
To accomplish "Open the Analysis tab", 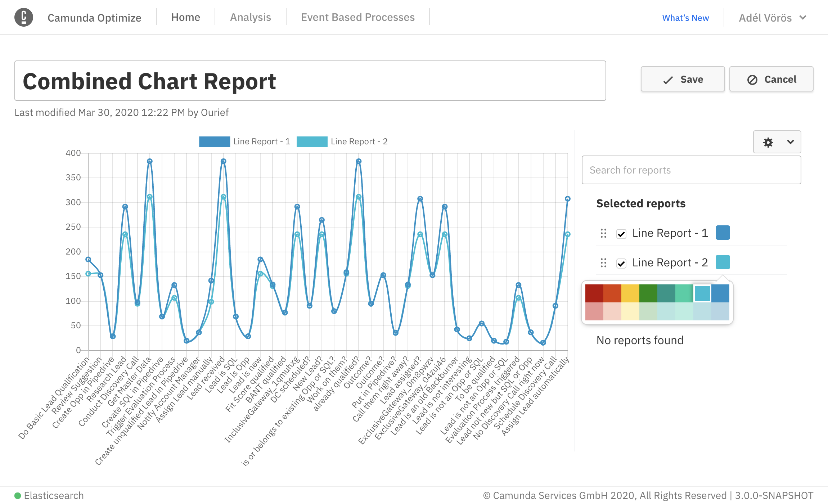I will point(250,17).
